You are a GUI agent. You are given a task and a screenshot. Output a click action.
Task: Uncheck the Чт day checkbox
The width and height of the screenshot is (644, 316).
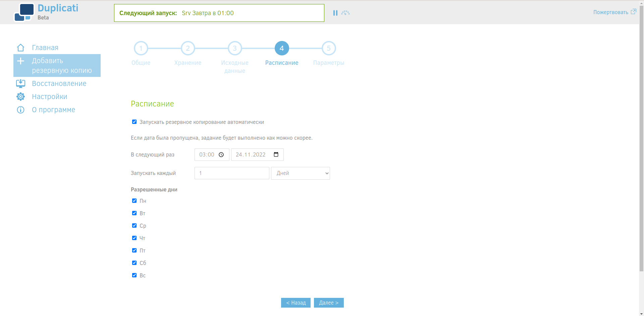(134, 238)
